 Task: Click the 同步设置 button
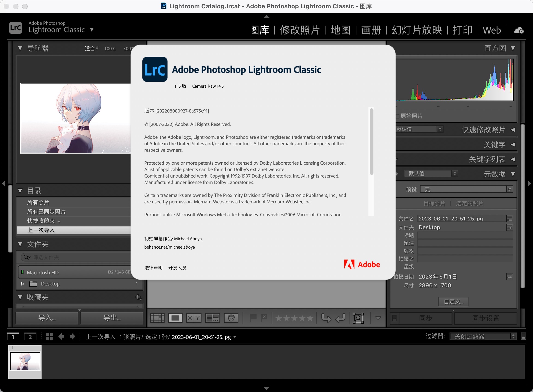(486, 318)
